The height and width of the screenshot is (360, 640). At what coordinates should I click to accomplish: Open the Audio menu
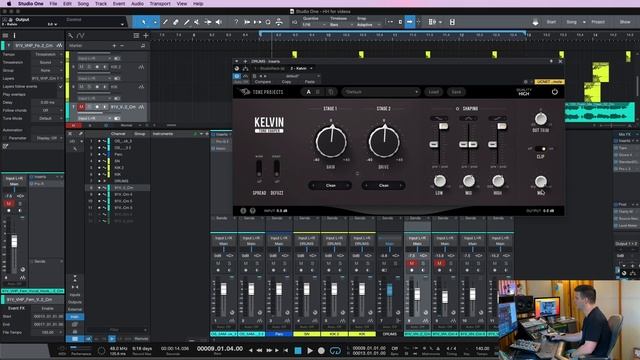click(x=137, y=4)
